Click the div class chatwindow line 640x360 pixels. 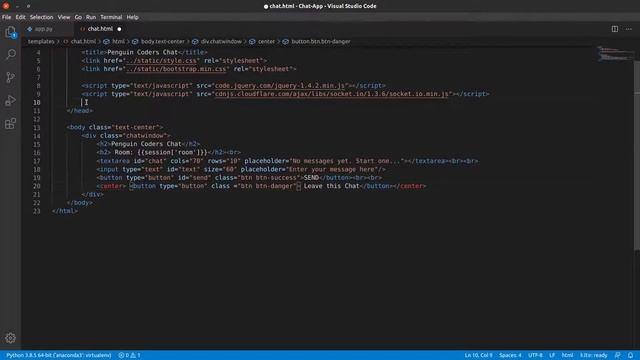[126, 136]
